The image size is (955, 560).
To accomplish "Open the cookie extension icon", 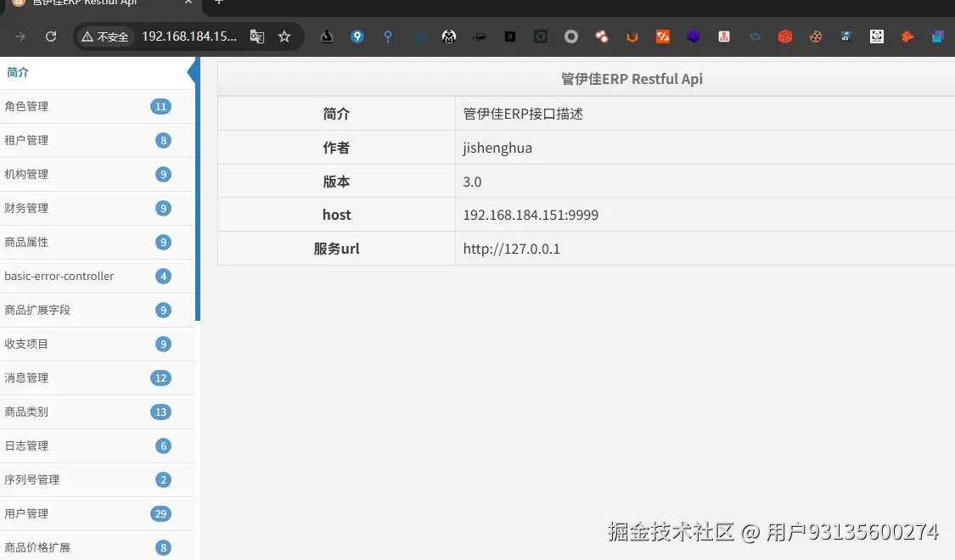I will [816, 36].
